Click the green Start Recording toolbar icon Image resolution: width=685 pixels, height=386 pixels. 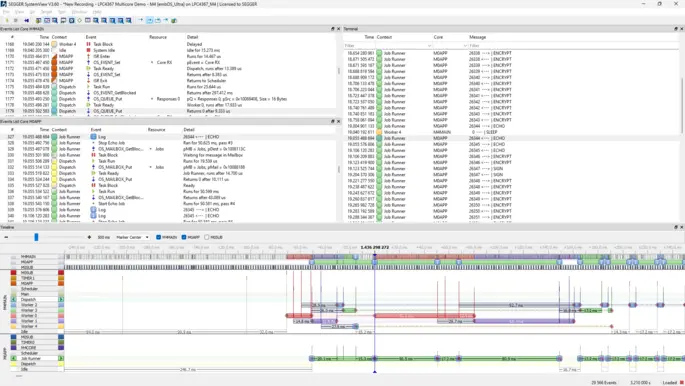click(x=7, y=20)
